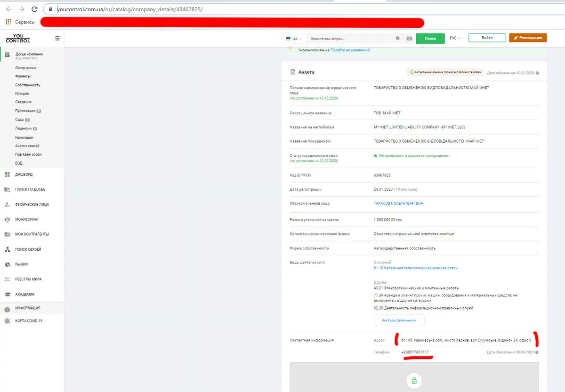Open Налоговая in the sidebar
Viewport: 565px width, 392px height.
pos(24,137)
